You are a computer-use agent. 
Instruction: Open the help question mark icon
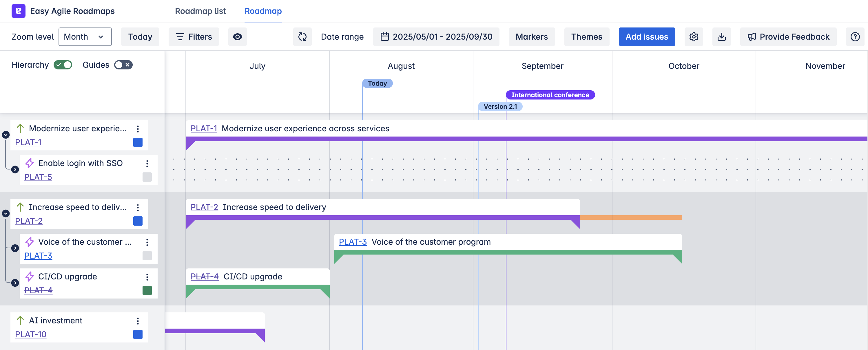[x=855, y=37]
